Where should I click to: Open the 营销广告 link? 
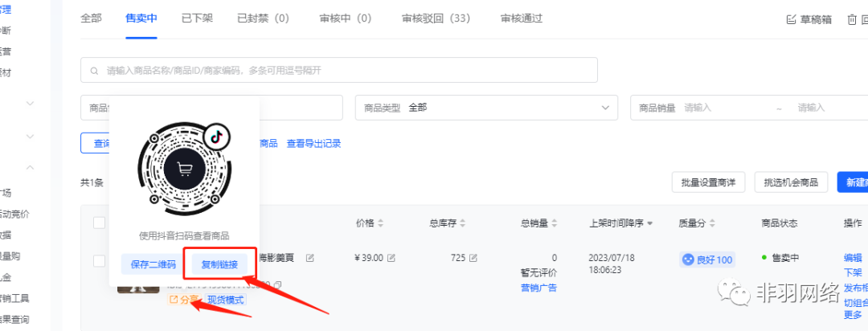(x=538, y=288)
